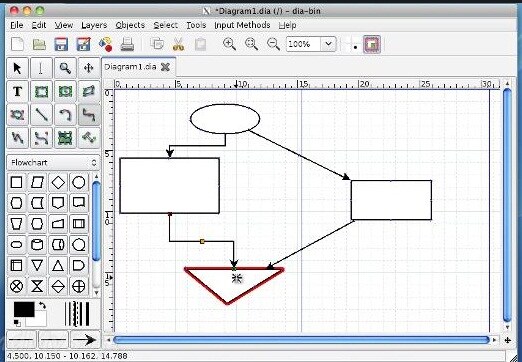Pick the Terminal rounded shape
Image resolution: width=522 pixels, height=362 pixels.
tap(17, 245)
